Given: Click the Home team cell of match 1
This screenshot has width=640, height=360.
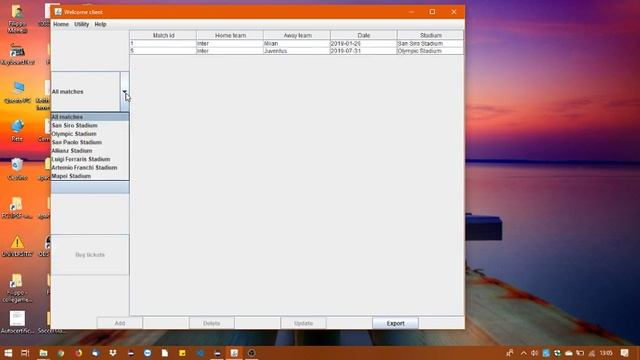Looking at the screenshot, I should (230, 43).
